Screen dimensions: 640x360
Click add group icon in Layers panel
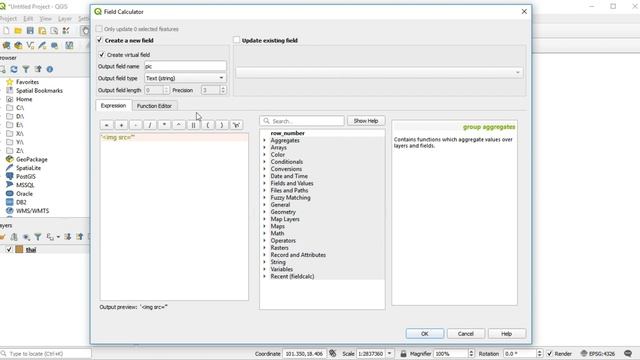(14, 237)
